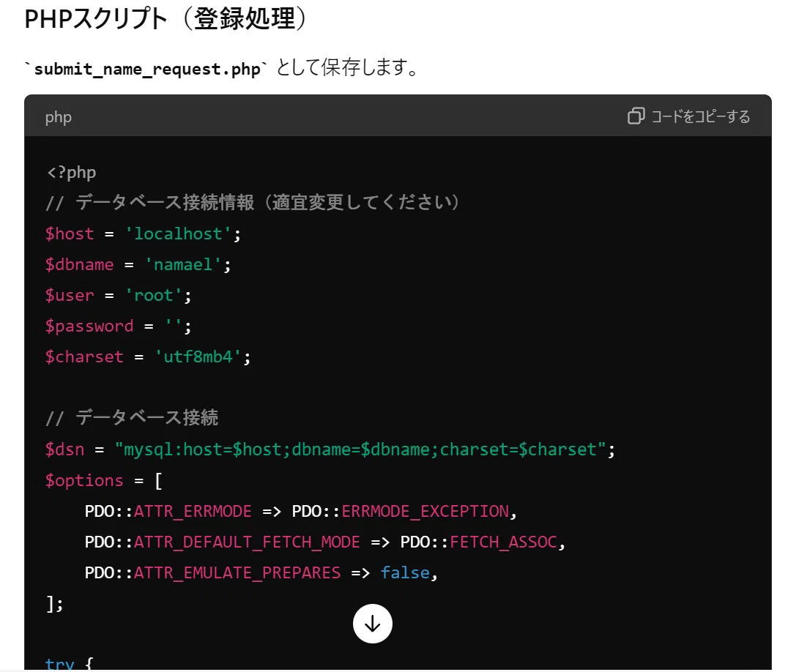Click the mysql:host DSN string
The width and height of the screenshot is (788, 672).
(x=360, y=449)
